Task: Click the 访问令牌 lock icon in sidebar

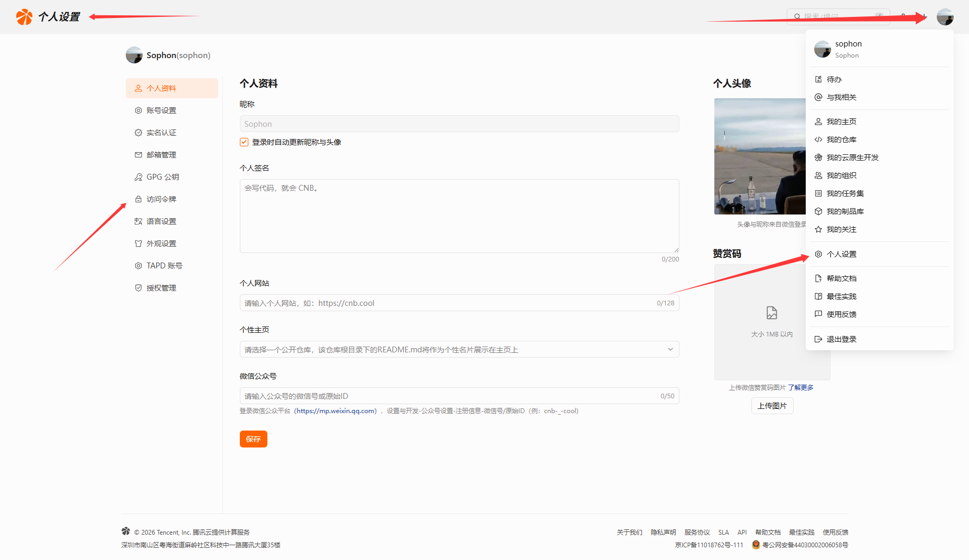Action: [x=138, y=199]
